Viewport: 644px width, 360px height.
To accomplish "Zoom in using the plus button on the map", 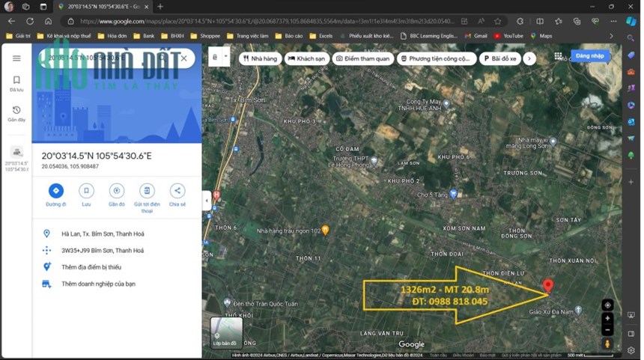I will pos(607,318).
